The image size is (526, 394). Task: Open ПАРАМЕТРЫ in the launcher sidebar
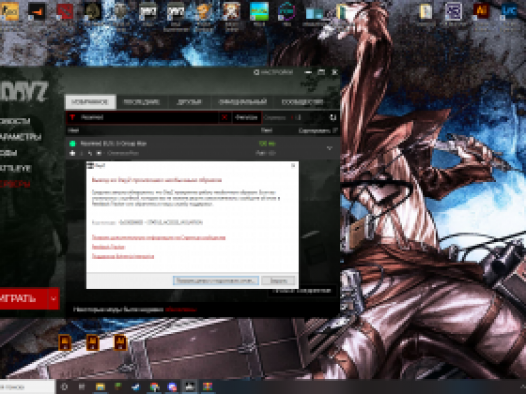pyautogui.click(x=20, y=137)
